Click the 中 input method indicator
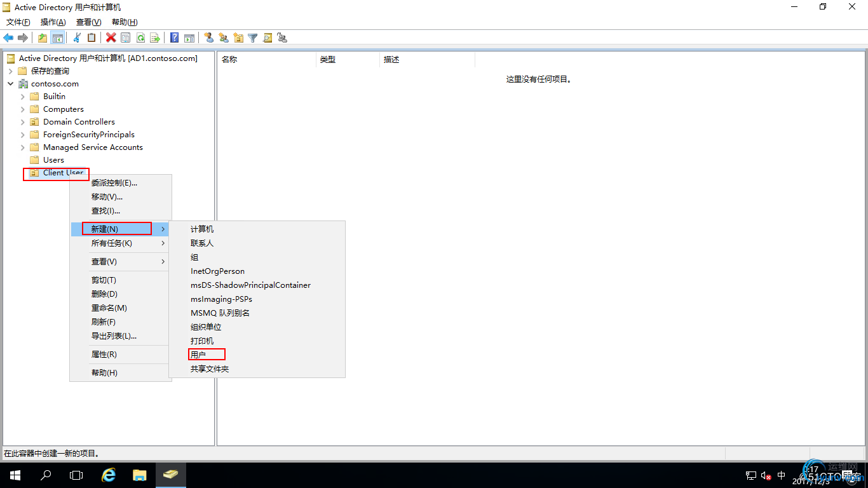Screen dimensions: 868x488 [x=782, y=475]
